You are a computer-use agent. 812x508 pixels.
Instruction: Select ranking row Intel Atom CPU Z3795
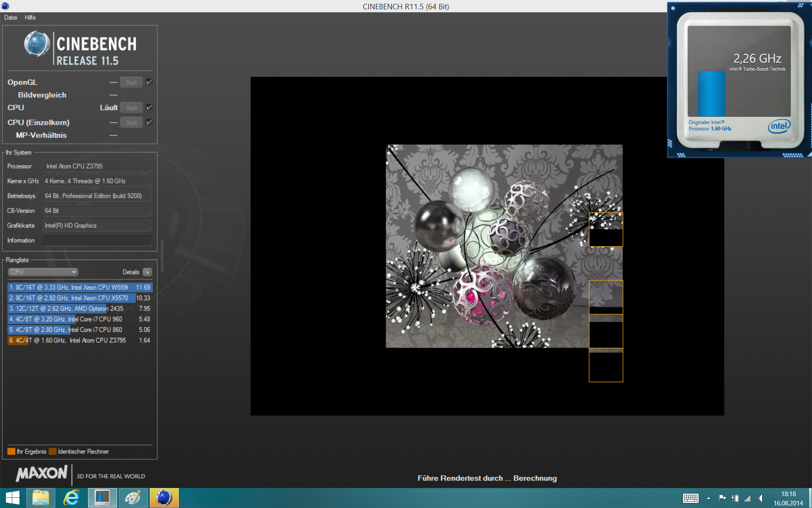point(80,340)
